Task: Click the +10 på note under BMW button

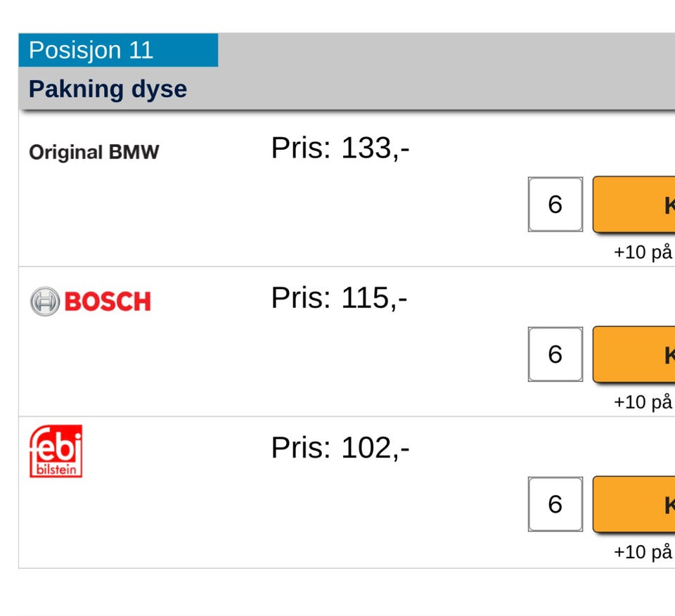Action: point(643,252)
